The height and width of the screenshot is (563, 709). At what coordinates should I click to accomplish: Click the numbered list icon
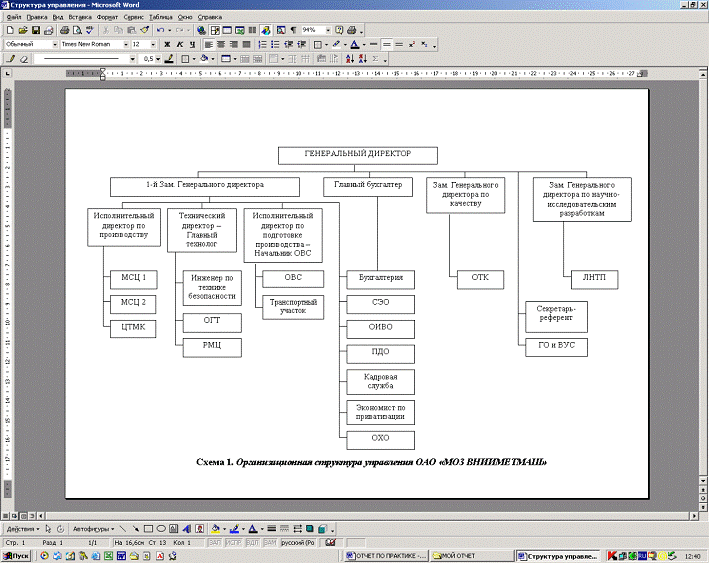(x=262, y=45)
